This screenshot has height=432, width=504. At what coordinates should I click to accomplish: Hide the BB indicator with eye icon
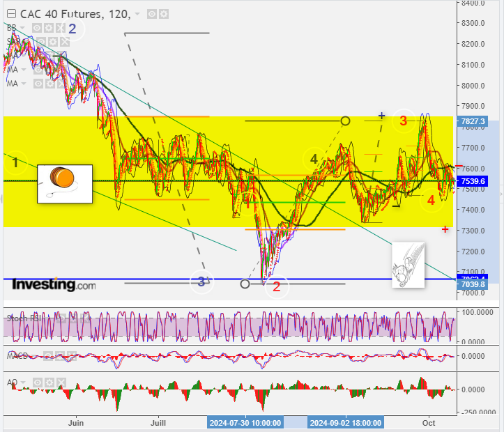pos(37,28)
